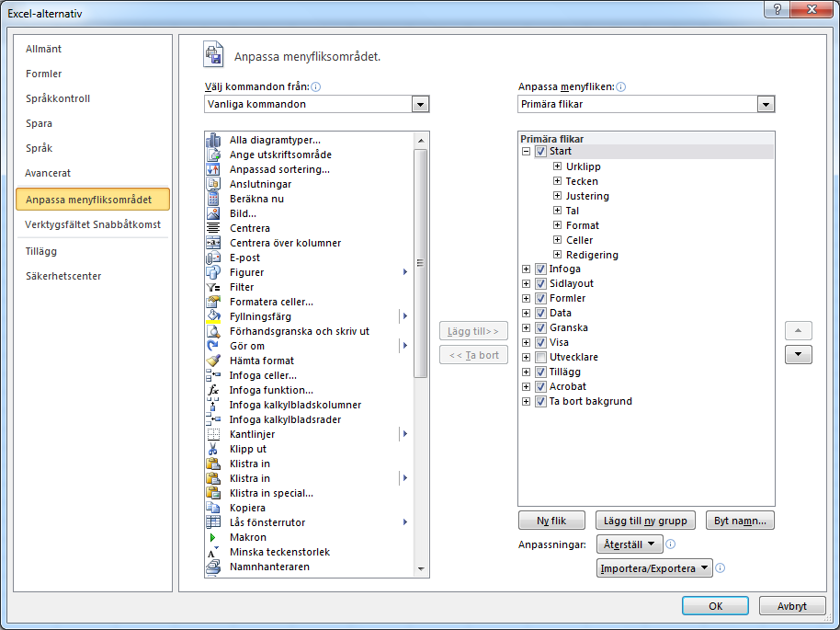The image size is (840, 630).
Task: Click the OK button
Action: tap(715, 606)
